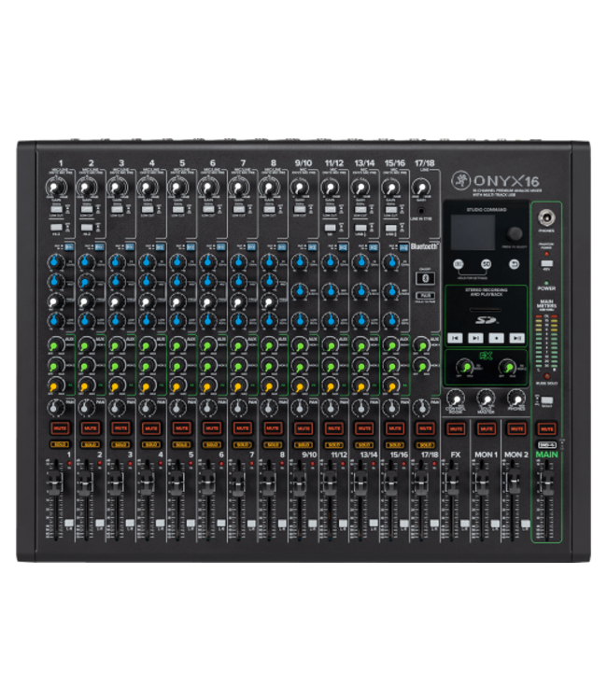Click the Control Room level knob
607x700 pixels.
coord(456,399)
